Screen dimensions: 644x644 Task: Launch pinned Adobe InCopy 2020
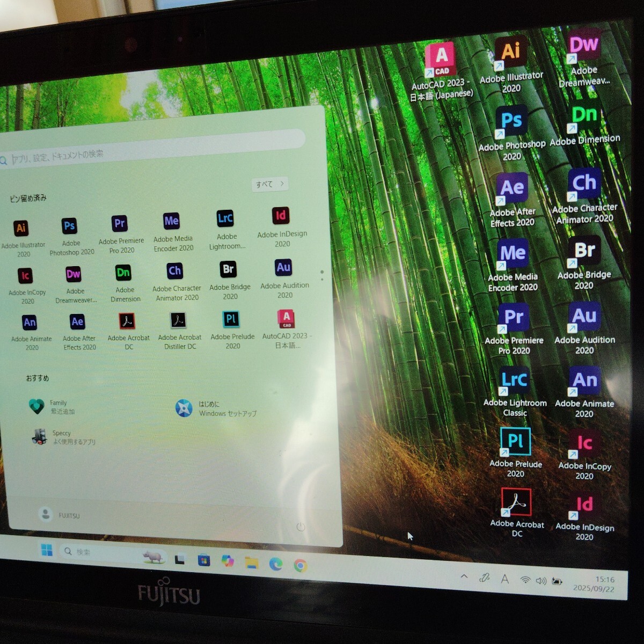[26, 286]
